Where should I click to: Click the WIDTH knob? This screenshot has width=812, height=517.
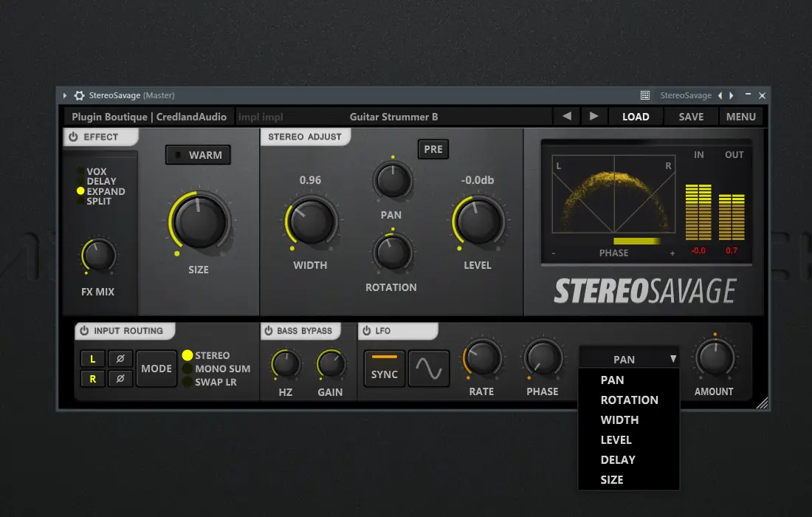point(312,221)
